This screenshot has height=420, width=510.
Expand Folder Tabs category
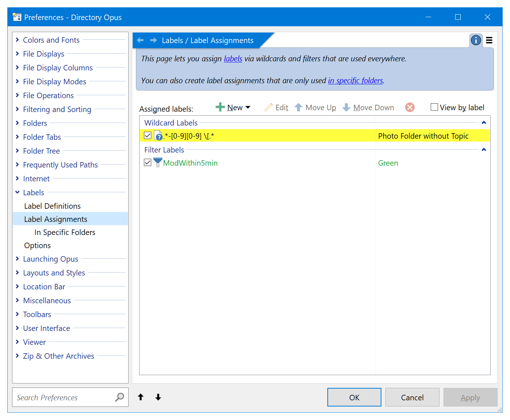(17, 136)
